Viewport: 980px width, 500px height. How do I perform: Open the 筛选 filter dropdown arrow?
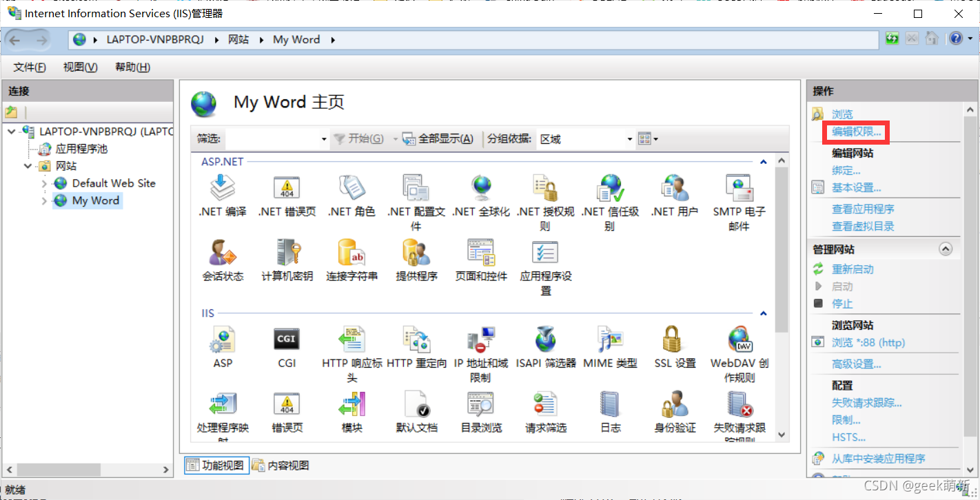point(324,139)
